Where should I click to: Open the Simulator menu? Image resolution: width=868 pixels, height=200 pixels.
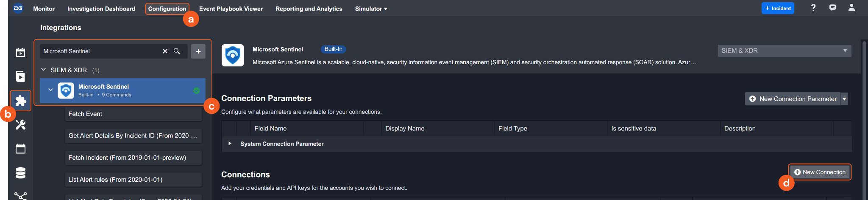pyautogui.click(x=371, y=8)
